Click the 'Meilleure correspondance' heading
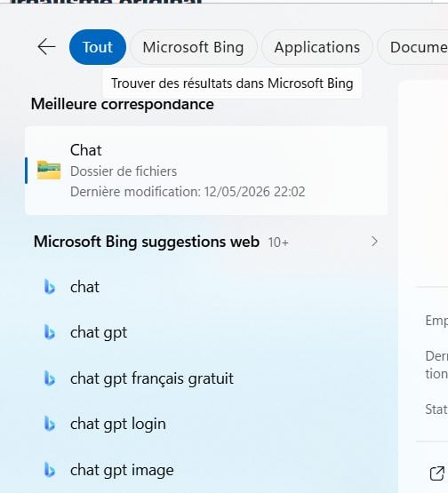This screenshot has height=493, width=448. point(123,105)
